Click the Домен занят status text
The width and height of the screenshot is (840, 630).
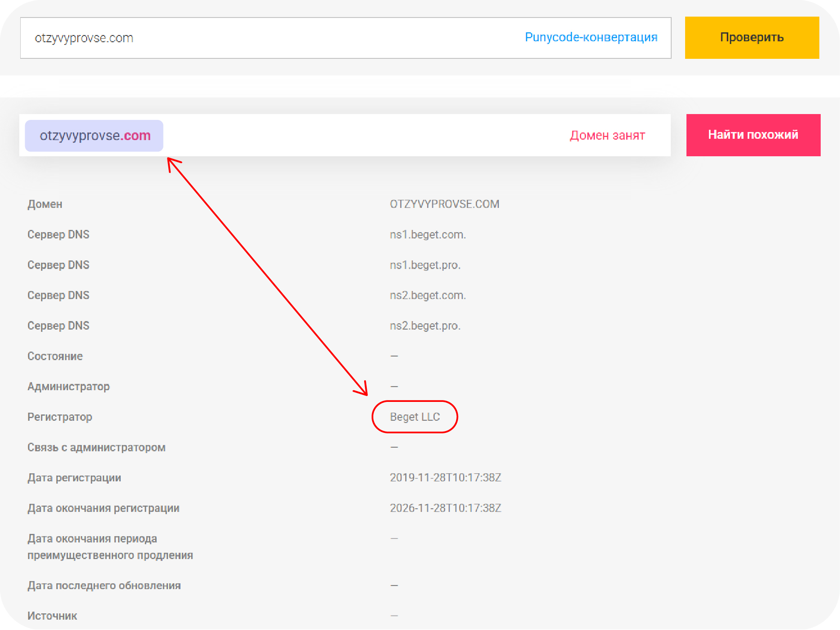(607, 135)
